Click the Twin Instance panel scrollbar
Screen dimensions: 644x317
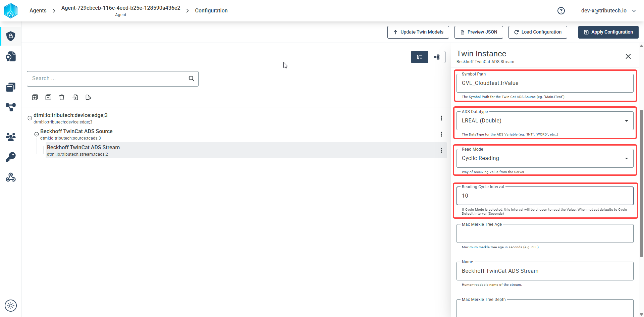[642, 183]
